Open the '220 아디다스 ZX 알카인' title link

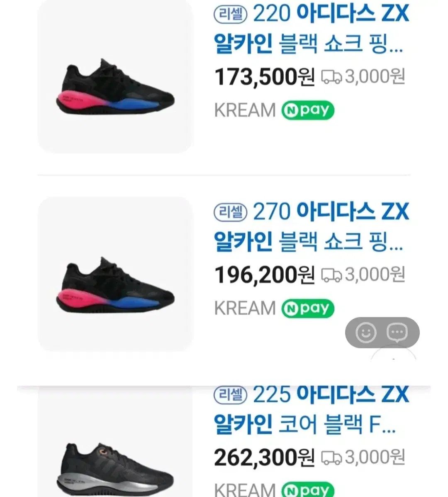point(311,29)
